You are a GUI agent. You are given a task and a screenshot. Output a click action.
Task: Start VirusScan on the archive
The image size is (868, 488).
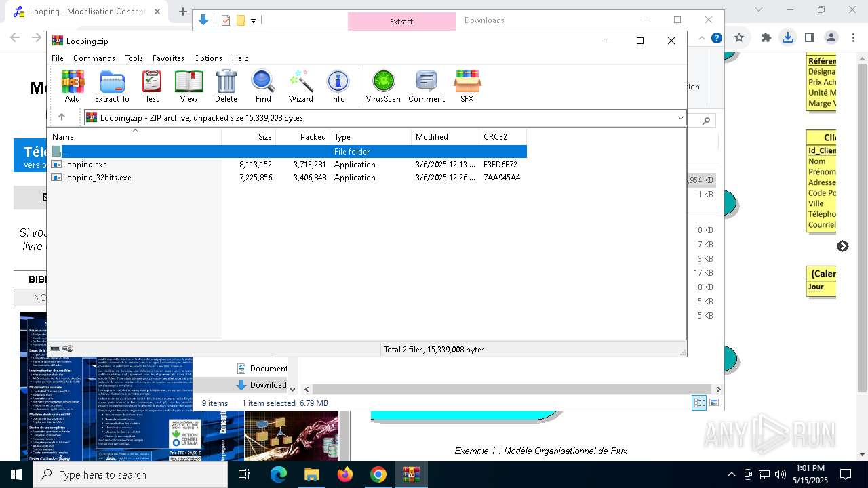pyautogui.click(x=383, y=86)
